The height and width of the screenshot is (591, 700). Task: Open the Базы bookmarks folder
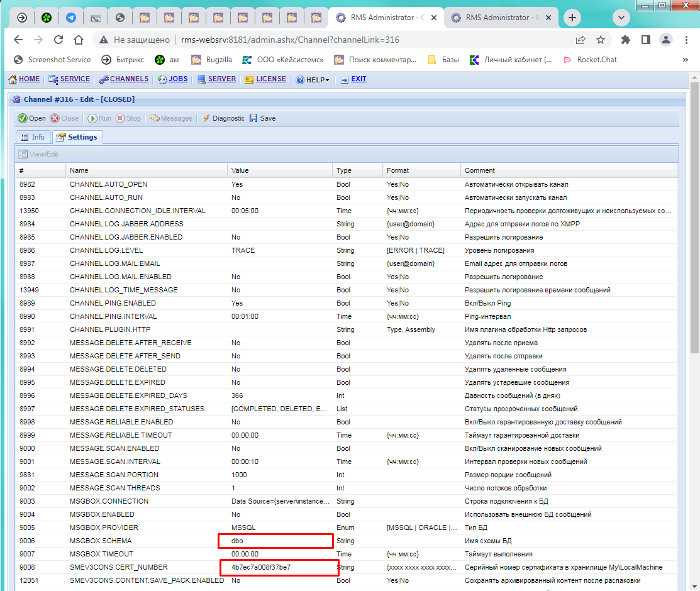pyautogui.click(x=443, y=60)
